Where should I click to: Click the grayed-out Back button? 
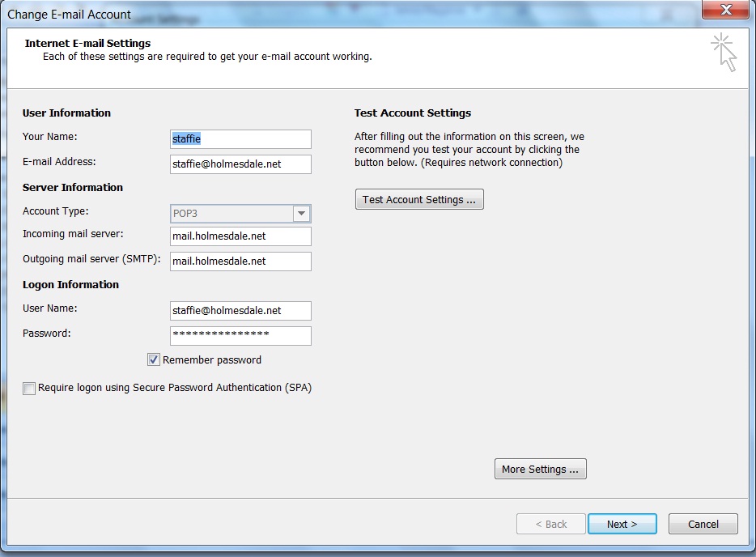pyautogui.click(x=550, y=524)
